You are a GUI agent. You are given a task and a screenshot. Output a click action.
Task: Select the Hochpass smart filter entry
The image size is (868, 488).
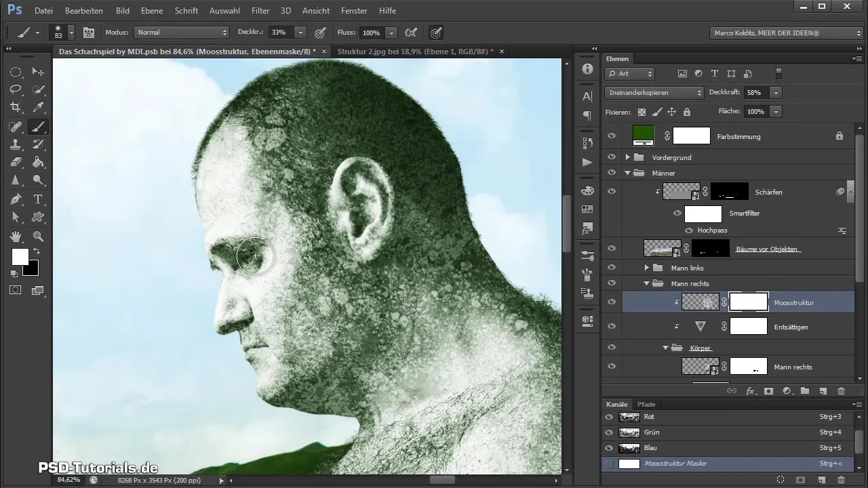coord(711,230)
